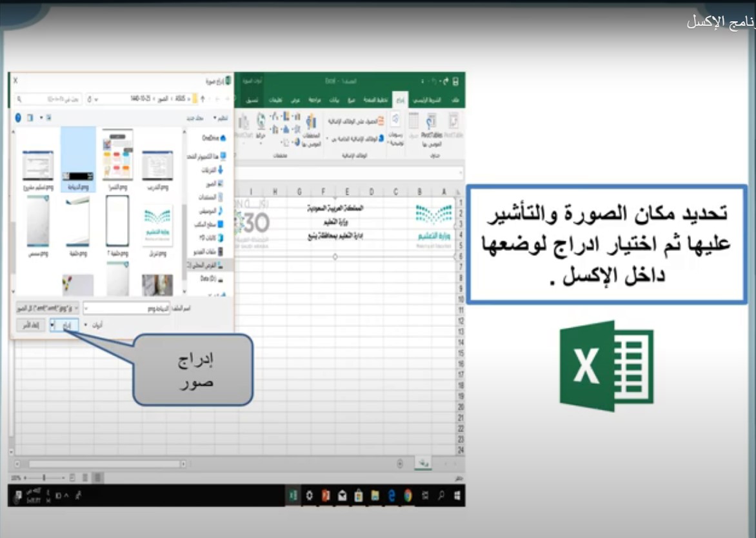Open PowerPoint from the taskbar
The height and width of the screenshot is (538, 756).
coord(326,495)
